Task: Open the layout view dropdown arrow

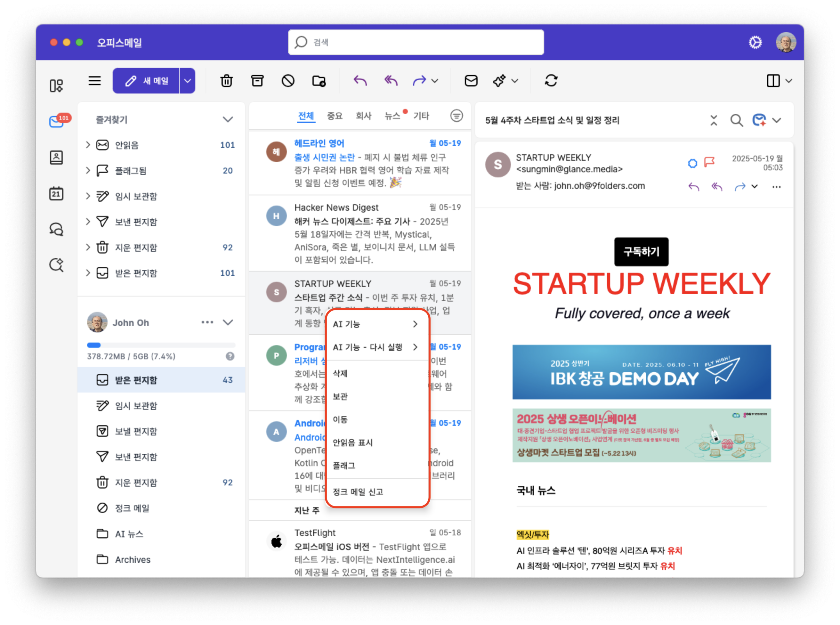Action: (x=788, y=81)
